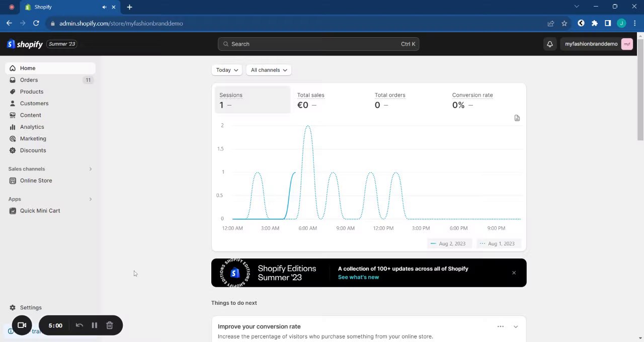This screenshot has height=342, width=644.
Task: Click the Quick Mini Cart app icon
Action: 13,211
